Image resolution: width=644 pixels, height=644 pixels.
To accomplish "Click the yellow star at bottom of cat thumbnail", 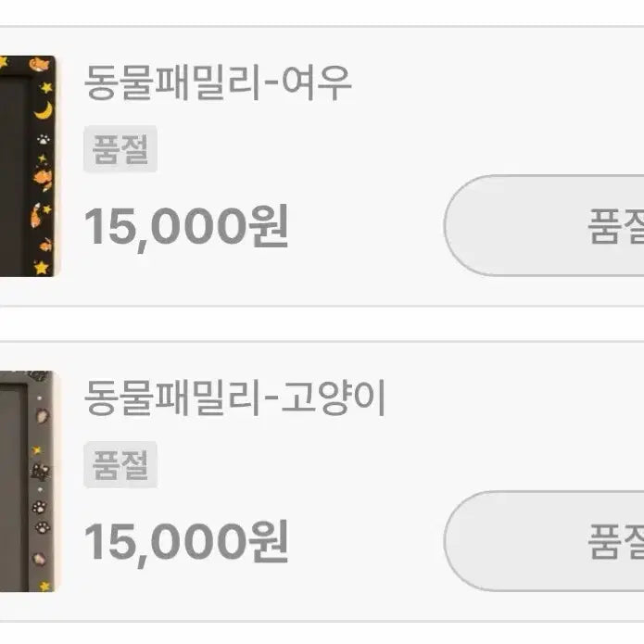I will click(44, 587).
